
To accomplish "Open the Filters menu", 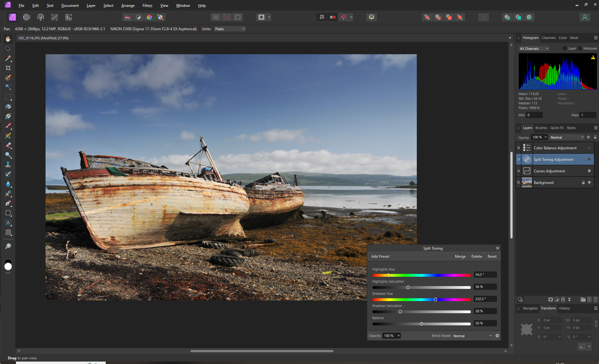I will [147, 6].
